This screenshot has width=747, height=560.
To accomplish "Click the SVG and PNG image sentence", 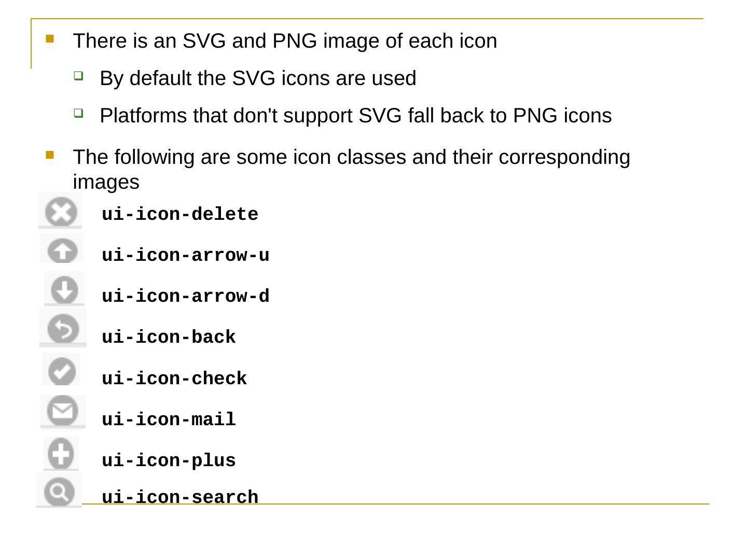I will point(285,41).
